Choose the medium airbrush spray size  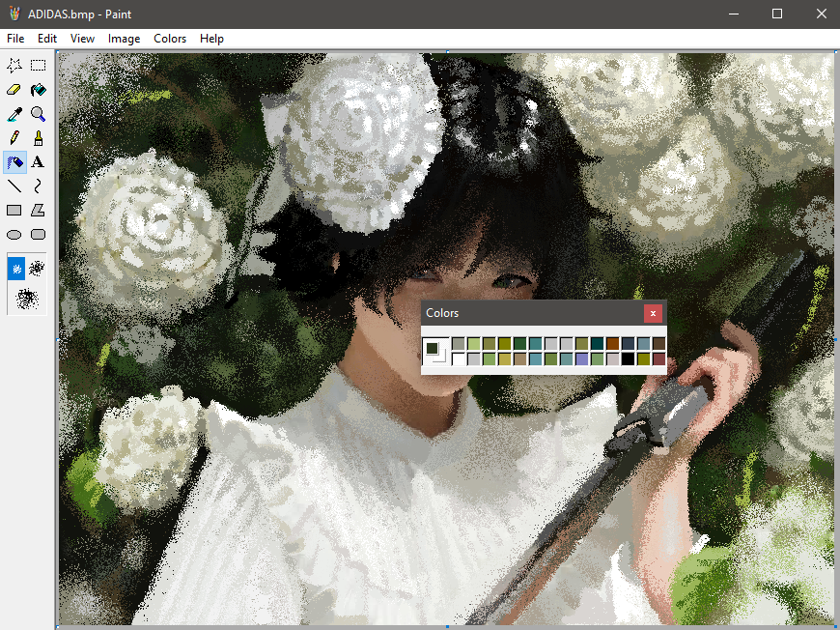[37, 268]
